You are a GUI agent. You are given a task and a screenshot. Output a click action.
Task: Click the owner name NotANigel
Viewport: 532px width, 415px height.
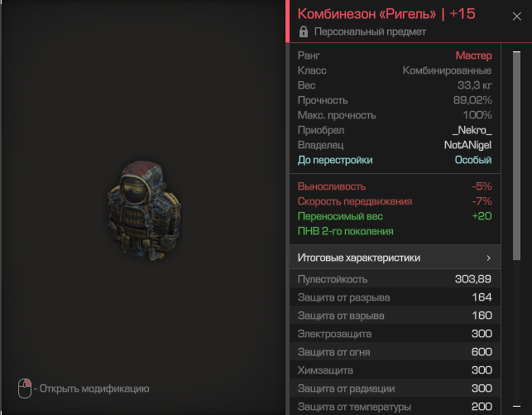(x=467, y=145)
